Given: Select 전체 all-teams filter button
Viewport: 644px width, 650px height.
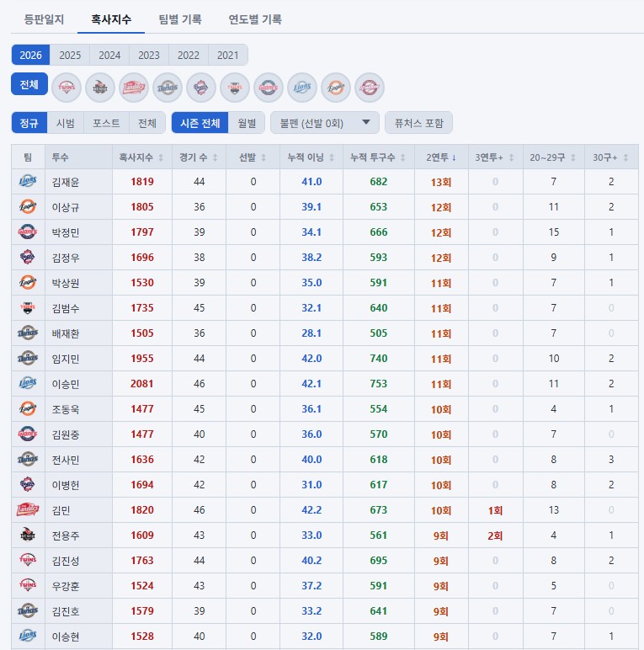Looking at the screenshot, I should pyautogui.click(x=29, y=84).
